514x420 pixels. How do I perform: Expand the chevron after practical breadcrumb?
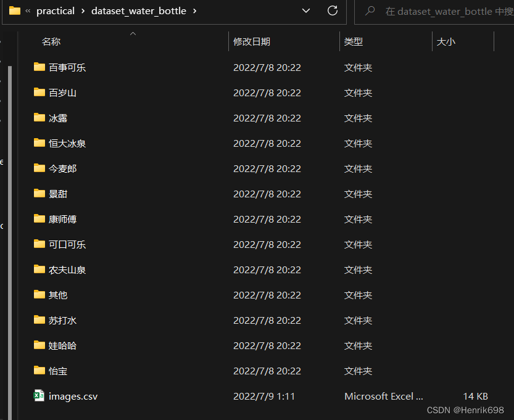pyautogui.click(x=83, y=11)
